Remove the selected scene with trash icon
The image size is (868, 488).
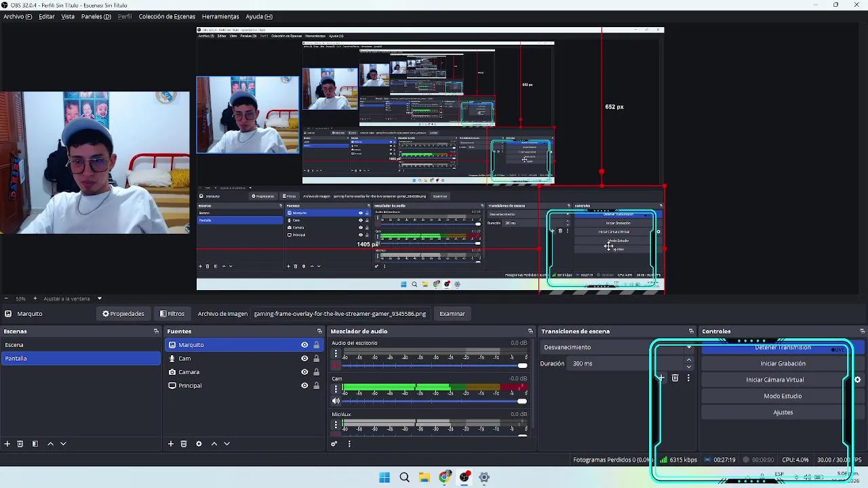tap(20, 444)
